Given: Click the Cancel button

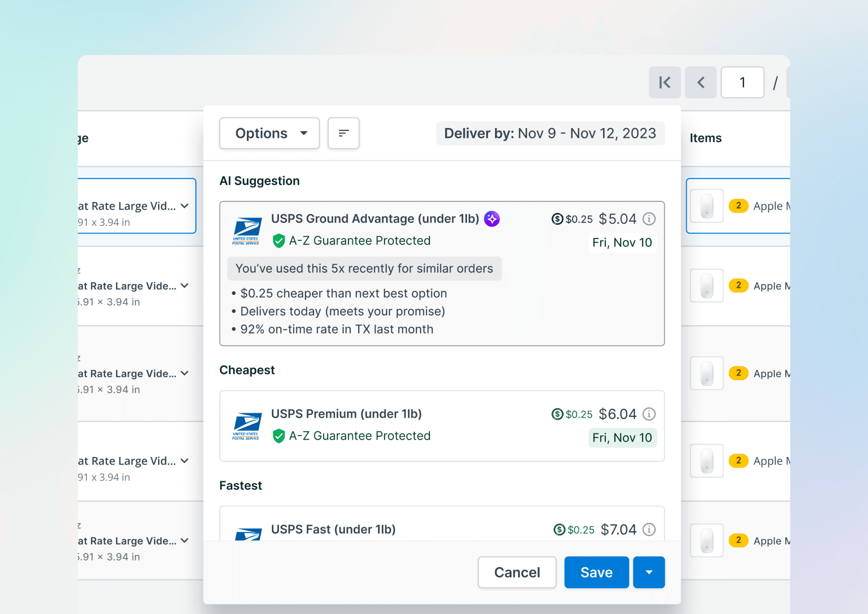Looking at the screenshot, I should pyautogui.click(x=517, y=572).
